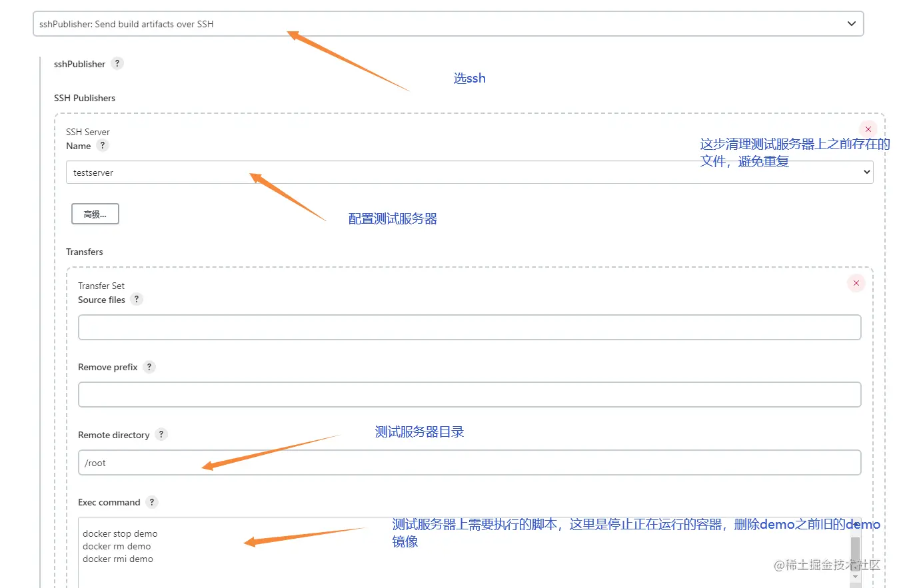Click the Exec command textarea scrollbar
This screenshot has width=897, height=588.
855,553
